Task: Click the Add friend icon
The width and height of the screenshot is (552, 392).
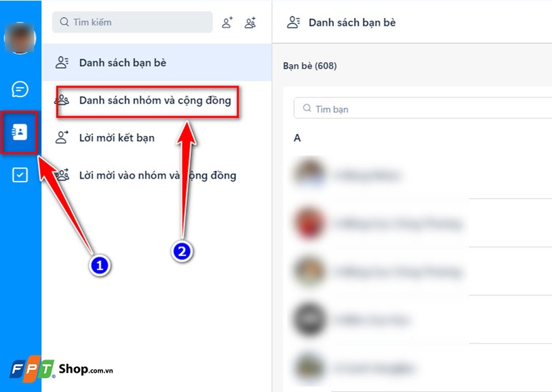Action: 228,23
